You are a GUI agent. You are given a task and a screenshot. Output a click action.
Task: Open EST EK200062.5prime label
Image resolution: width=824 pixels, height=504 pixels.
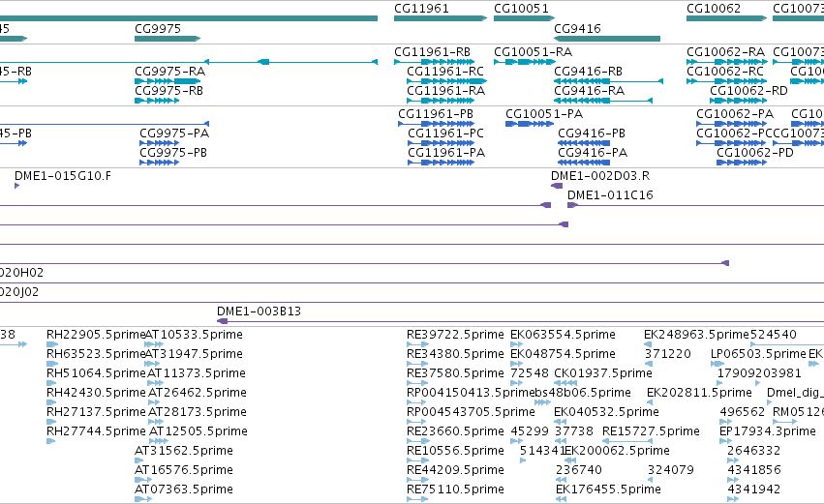click(x=617, y=451)
